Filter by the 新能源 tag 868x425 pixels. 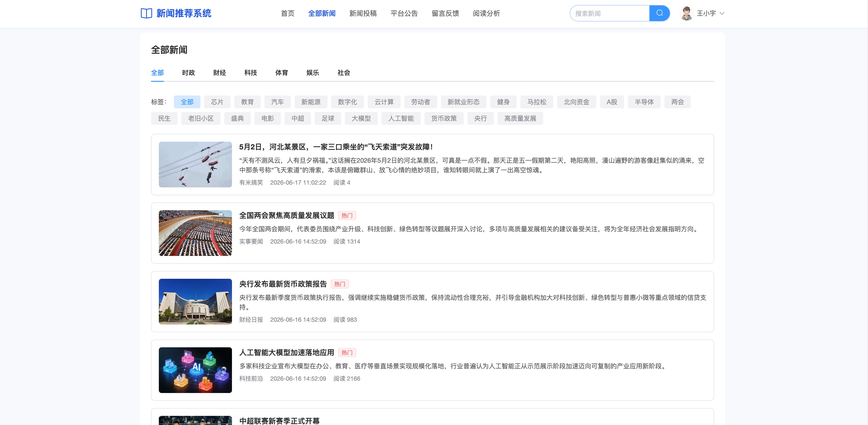(x=311, y=102)
